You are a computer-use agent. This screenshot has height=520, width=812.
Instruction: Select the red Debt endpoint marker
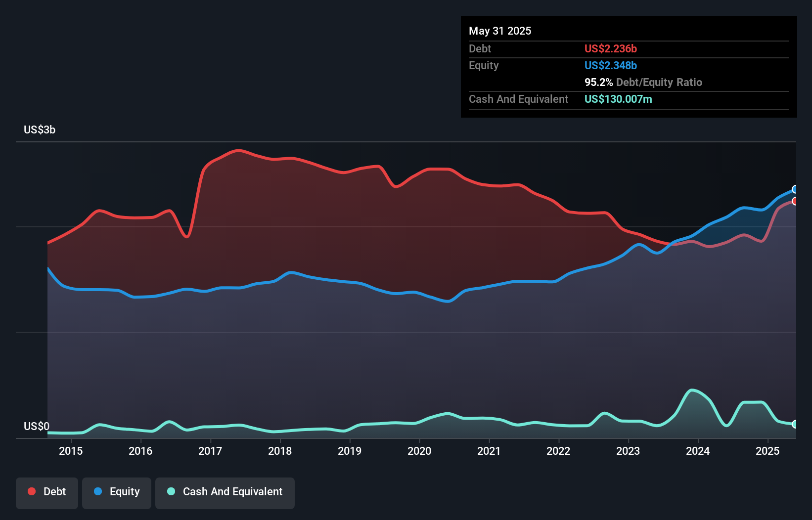[795, 201]
